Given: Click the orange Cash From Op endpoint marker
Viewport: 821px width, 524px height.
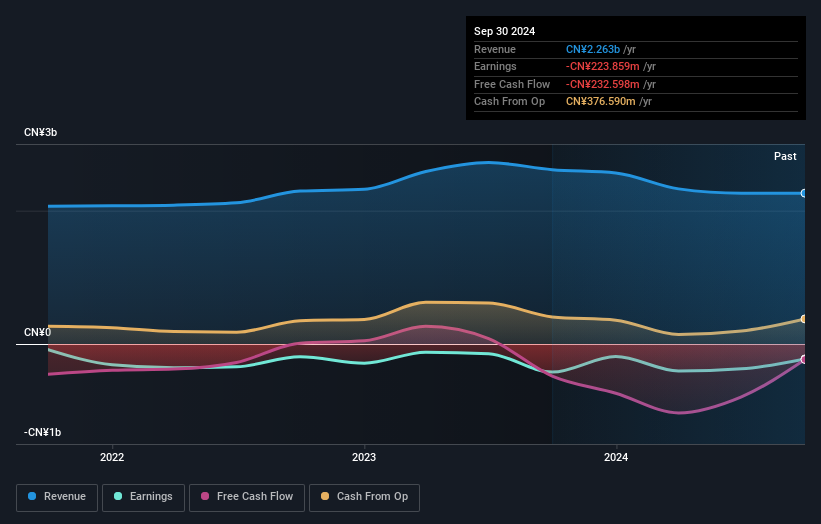Looking at the screenshot, I should pos(804,319).
